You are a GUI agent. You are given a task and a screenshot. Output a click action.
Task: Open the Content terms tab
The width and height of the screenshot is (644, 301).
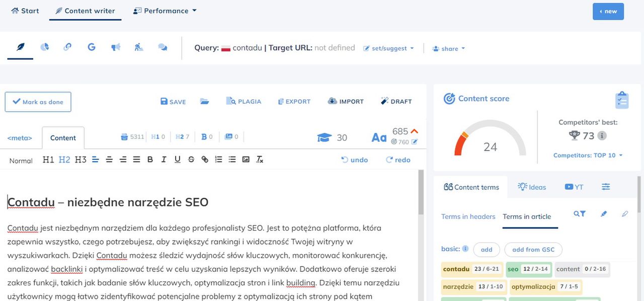pos(471,187)
